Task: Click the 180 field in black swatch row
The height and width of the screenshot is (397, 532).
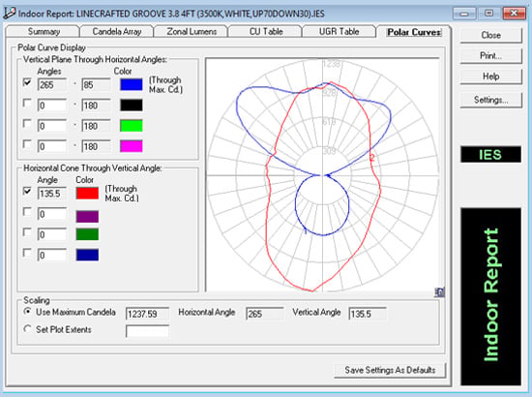Action: tap(96, 106)
